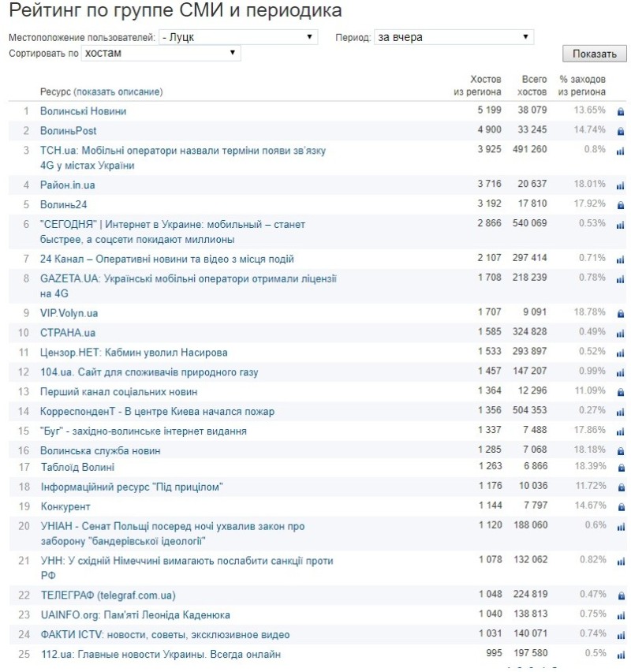The image size is (631, 672).
Task: Click the lock icon next to Волинь24
Action: pyautogui.click(x=620, y=205)
